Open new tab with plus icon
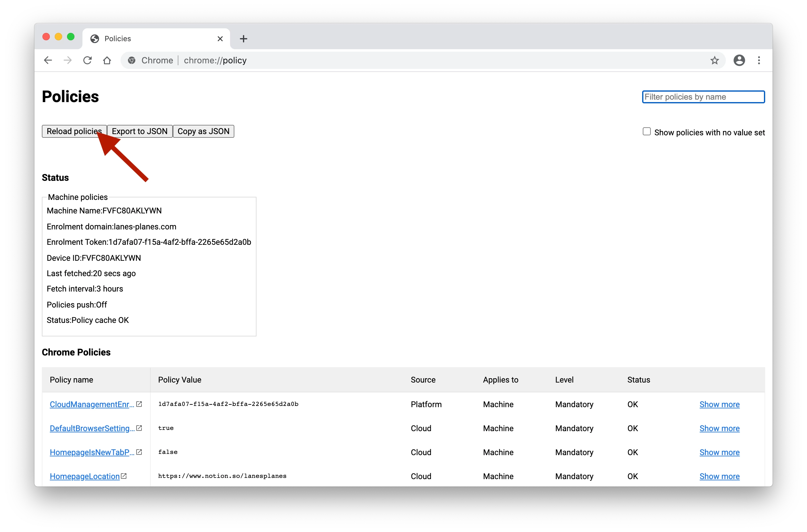807x532 pixels. coord(243,39)
